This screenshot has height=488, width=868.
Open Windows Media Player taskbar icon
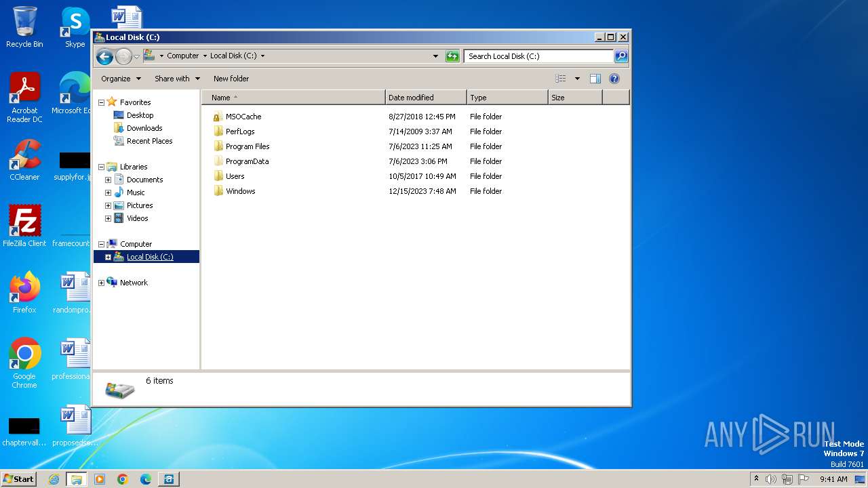100,479
